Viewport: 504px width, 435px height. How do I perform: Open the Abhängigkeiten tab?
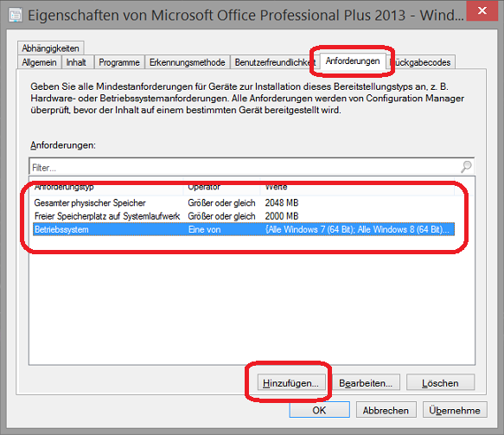(51, 48)
